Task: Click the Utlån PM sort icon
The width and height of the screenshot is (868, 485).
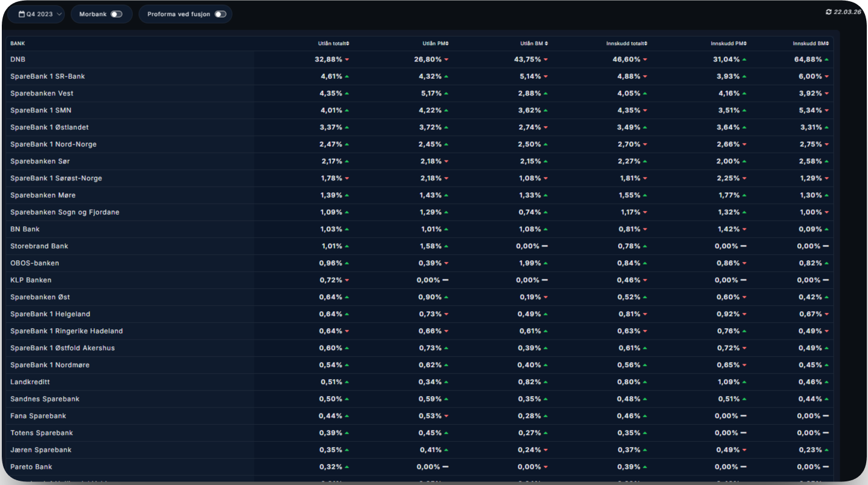Action: (x=446, y=43)
